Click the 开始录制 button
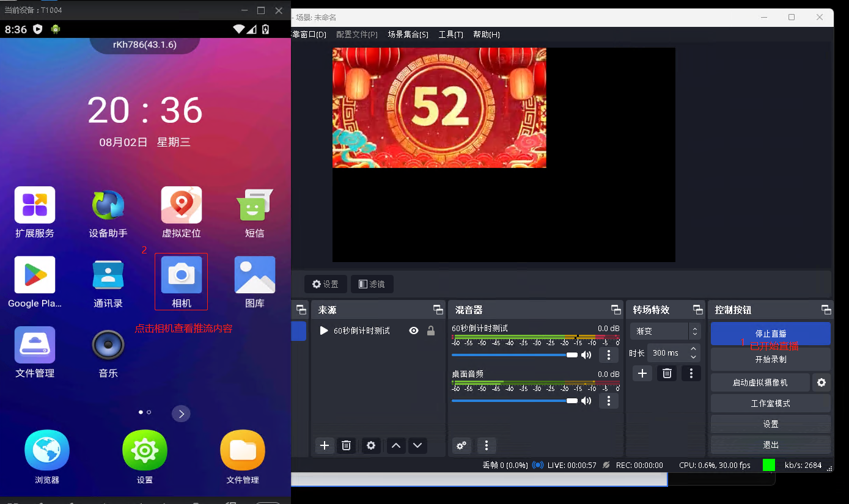This screenshot has width=849, height=504. tap(770, 359)
